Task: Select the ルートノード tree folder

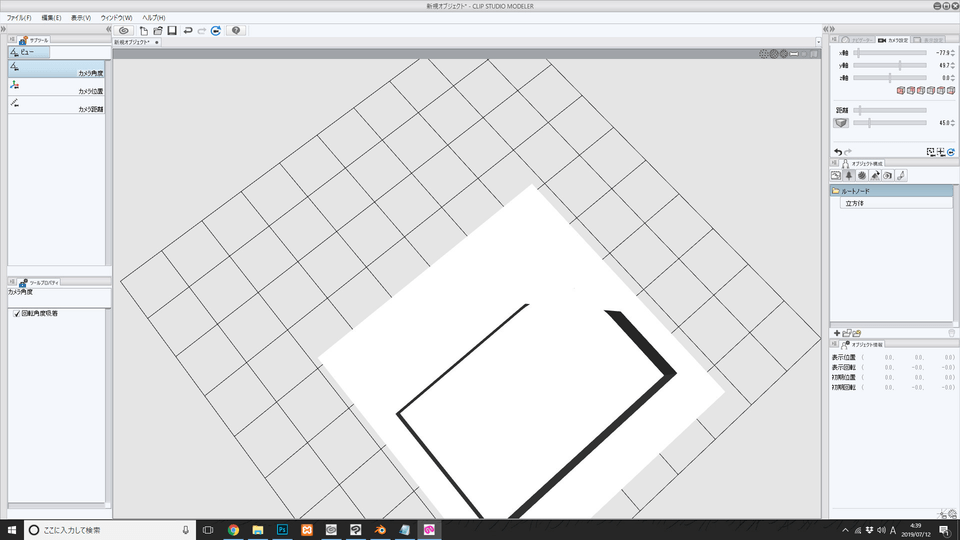Action: tap(855, 190)
